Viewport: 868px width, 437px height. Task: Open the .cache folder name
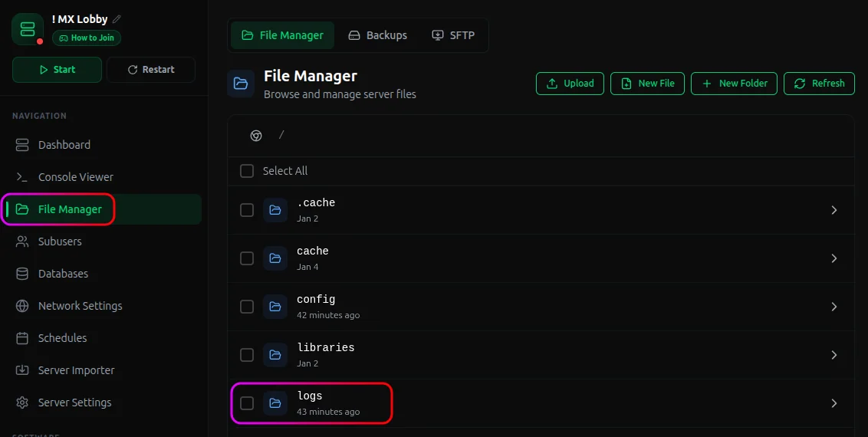click(316, 203)
